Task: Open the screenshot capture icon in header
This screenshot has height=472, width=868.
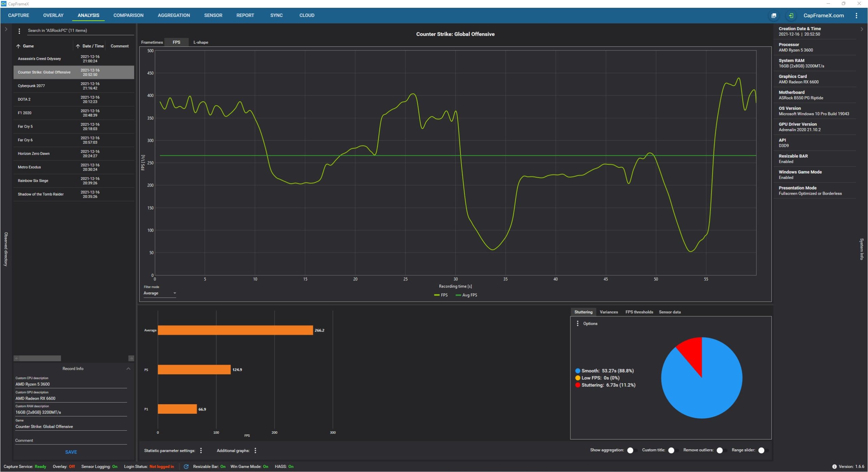Action: coord(774,16)
